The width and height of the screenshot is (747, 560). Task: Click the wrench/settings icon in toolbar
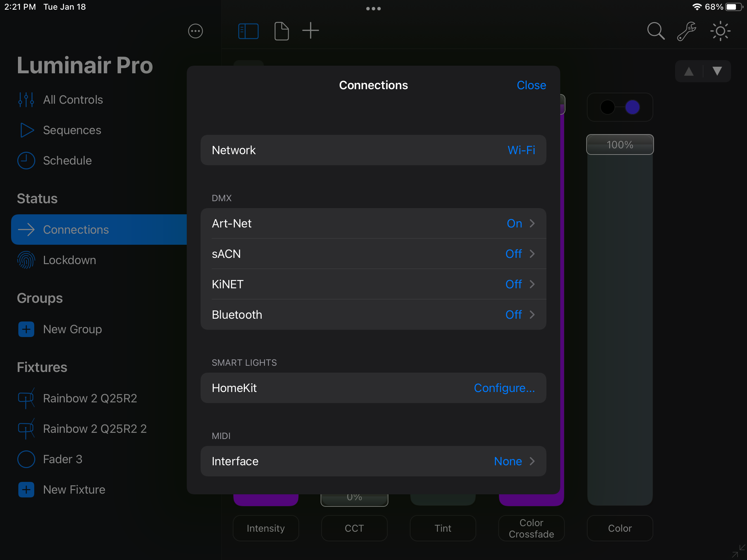pos(686,30)
